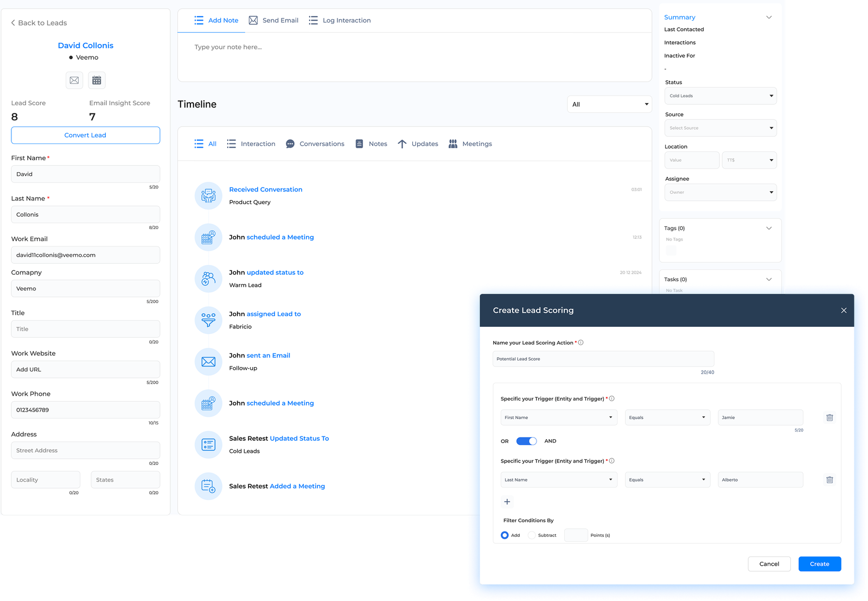Go back using the Back to Leads arrow
The width and height of the screenshot is (868, 601).
(x=13, y=23)
